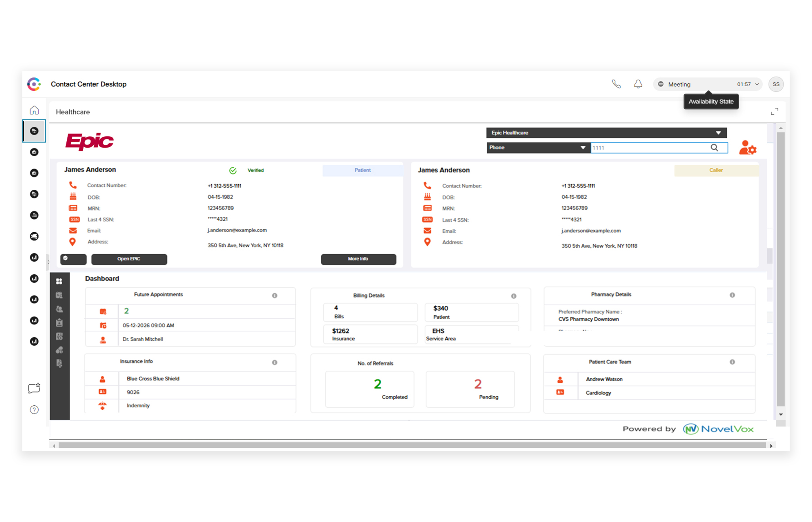
Task: Click the NovelVox logo in the footer
Action: [718, 429]
